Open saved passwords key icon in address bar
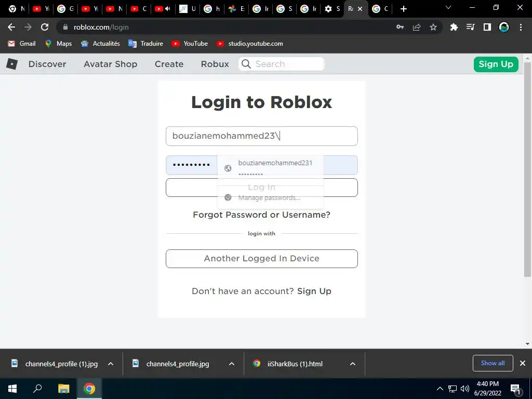This screenshot has width=532, height=399. click(400, 27)
